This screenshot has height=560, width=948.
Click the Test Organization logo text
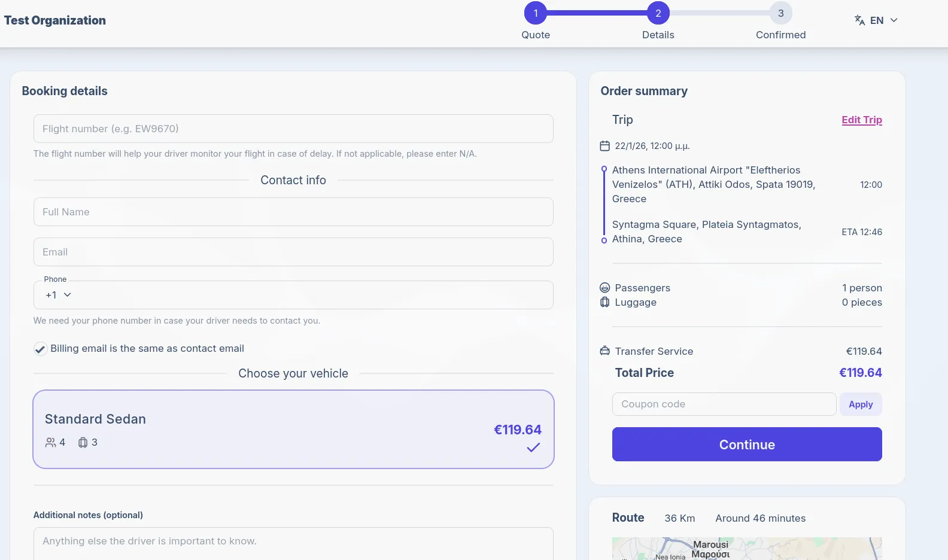coord(55,20)
